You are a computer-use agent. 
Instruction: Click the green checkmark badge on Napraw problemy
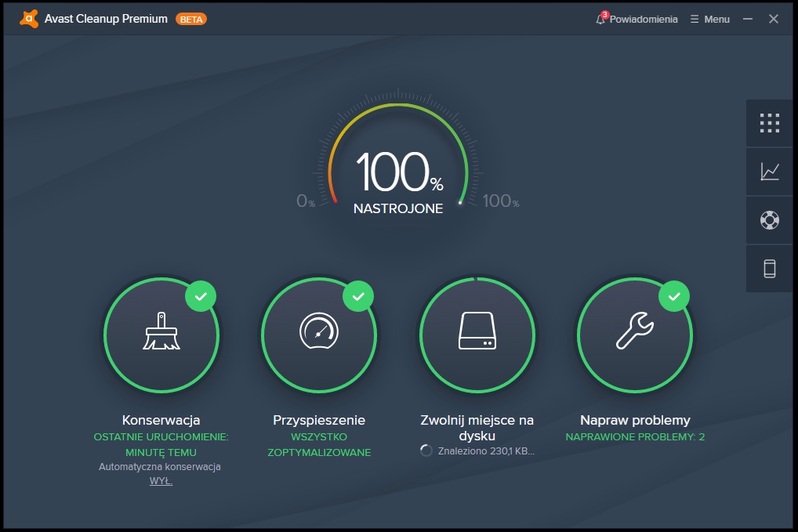(674, 296)
